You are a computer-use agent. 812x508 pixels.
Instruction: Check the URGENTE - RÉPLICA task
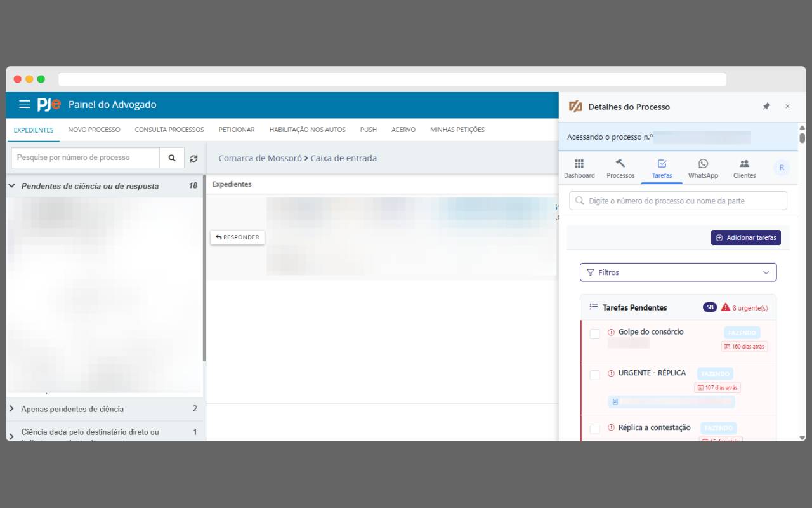point(594,375)
